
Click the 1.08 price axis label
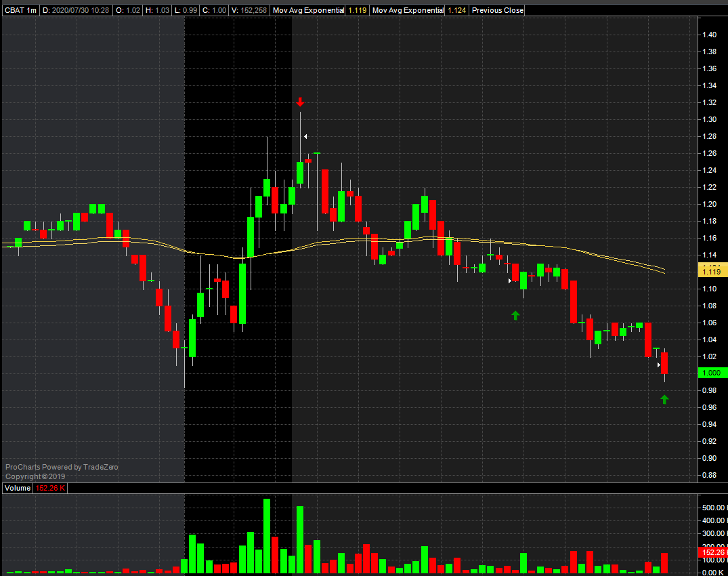(x=710, y=306)
